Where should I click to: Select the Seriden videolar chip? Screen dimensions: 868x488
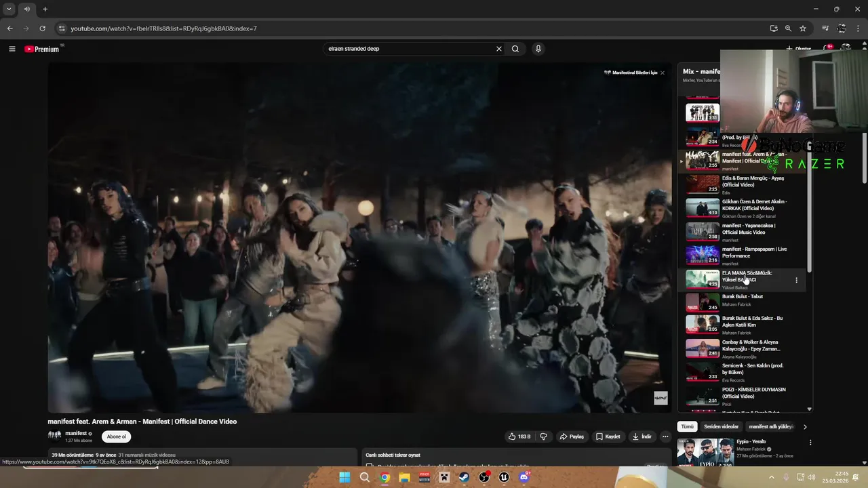point(721,427)
